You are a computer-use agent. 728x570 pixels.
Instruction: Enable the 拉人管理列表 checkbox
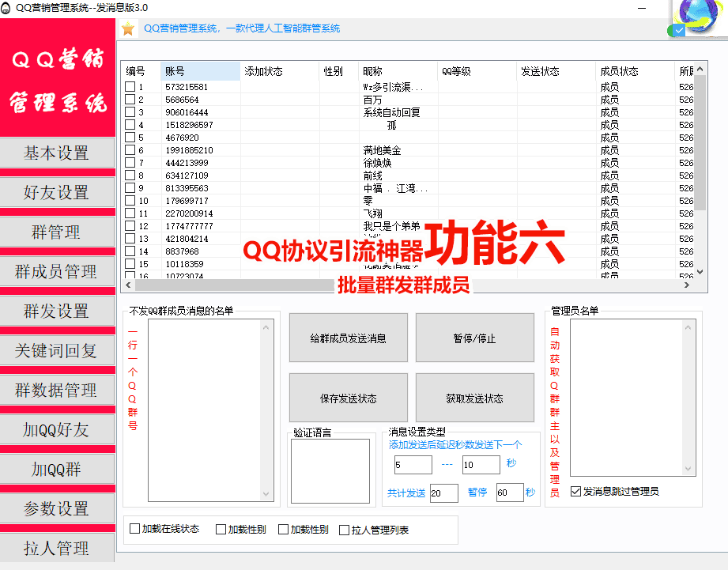tap(345, 530)
